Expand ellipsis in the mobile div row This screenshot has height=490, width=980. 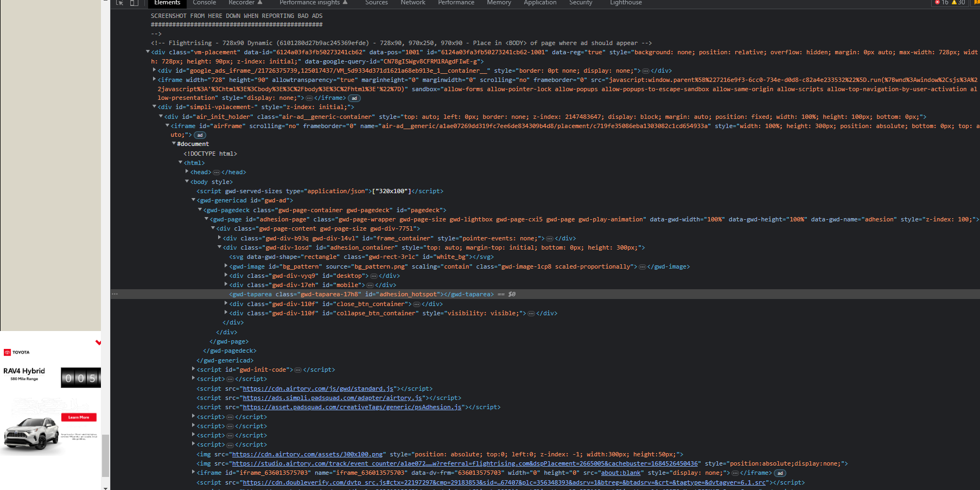point(370,285)
